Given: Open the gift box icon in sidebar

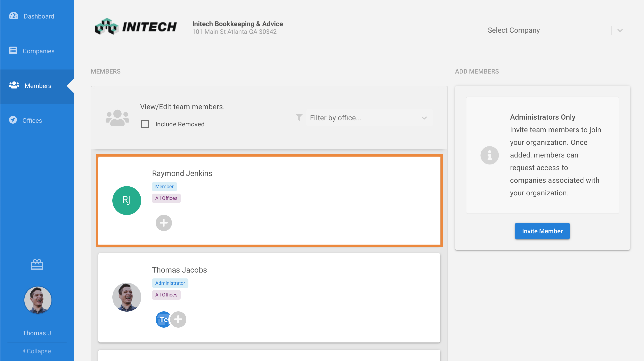Looking at the screenshot, I should (37, 264).
